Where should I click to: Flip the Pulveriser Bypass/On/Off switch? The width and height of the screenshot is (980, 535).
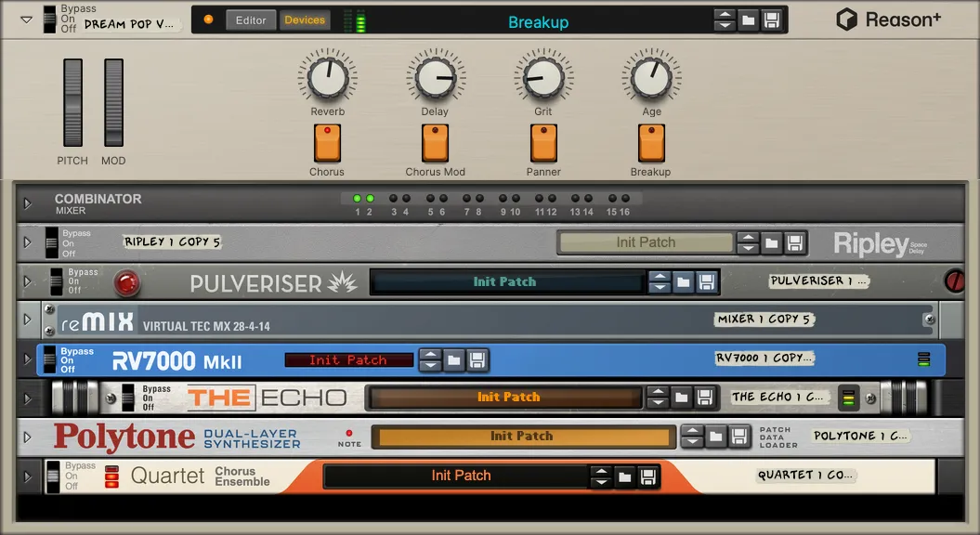pyautogui.click(x=57, y=281)
